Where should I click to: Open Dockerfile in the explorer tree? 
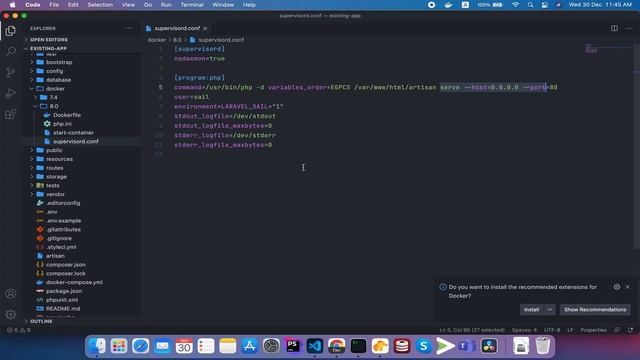[x=67, y=115]
